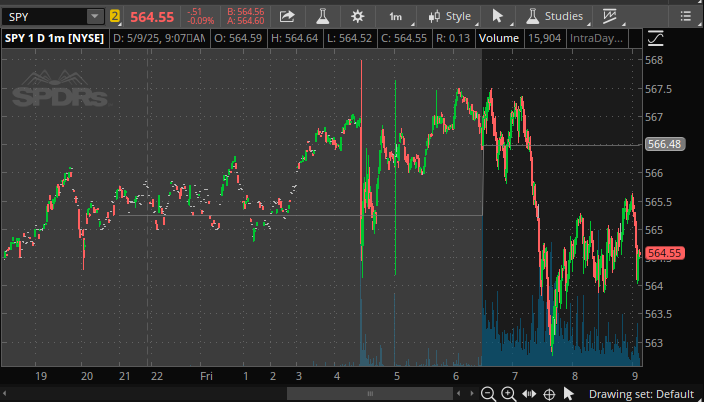Click the H: 564.64 high value
The image size is (704, 402).
295,39
